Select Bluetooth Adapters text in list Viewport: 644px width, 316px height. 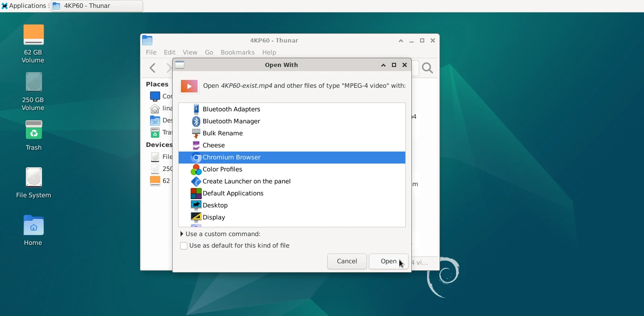click(231, 109)
